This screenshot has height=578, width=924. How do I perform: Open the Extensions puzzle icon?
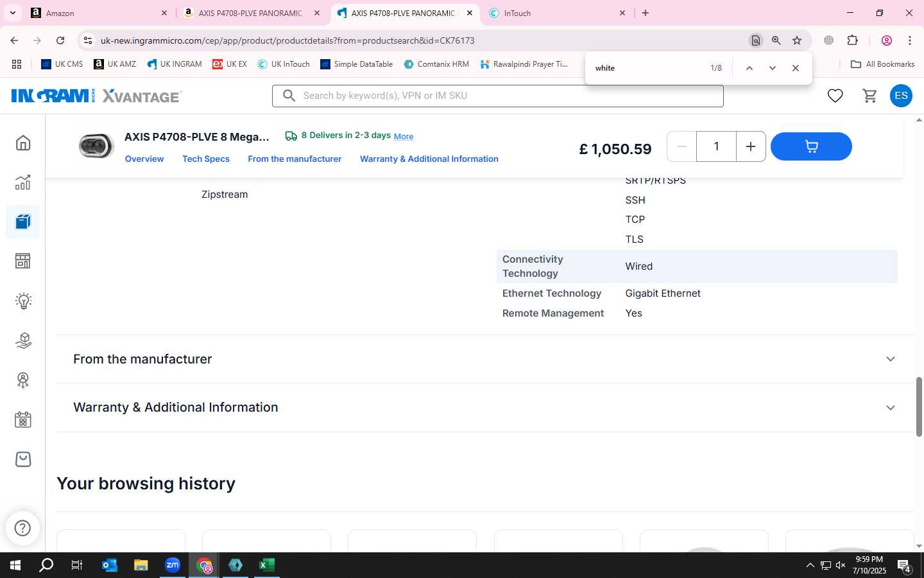(852, 40)
